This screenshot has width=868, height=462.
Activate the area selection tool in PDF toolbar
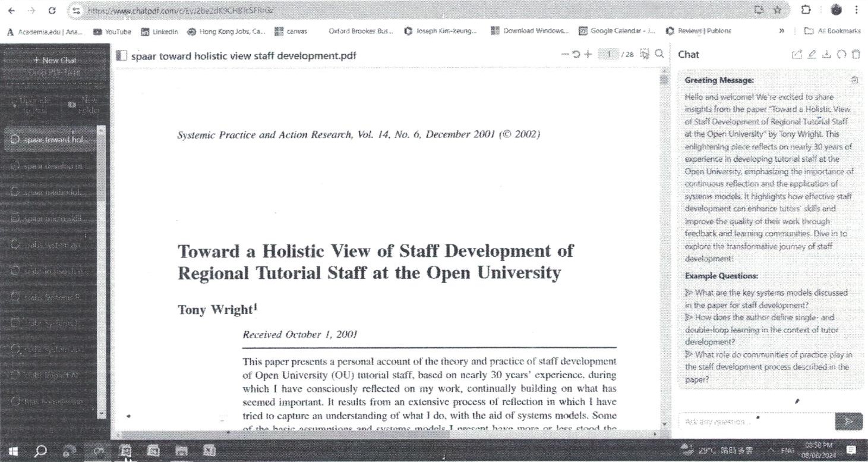click(x=645, y=54)
